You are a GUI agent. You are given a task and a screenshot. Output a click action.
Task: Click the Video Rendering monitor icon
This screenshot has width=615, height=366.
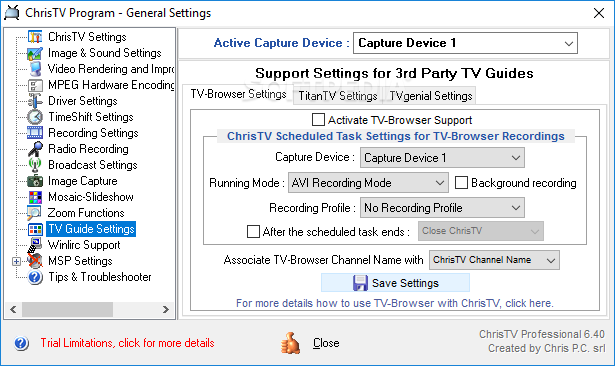35,69
